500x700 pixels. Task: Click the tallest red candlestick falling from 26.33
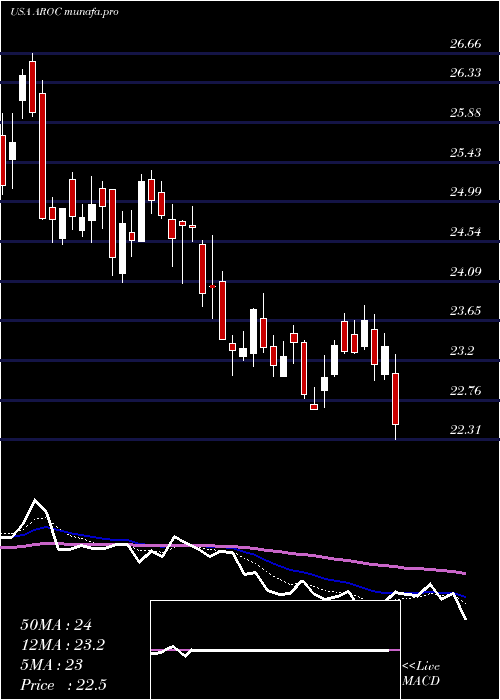point(42,155)
